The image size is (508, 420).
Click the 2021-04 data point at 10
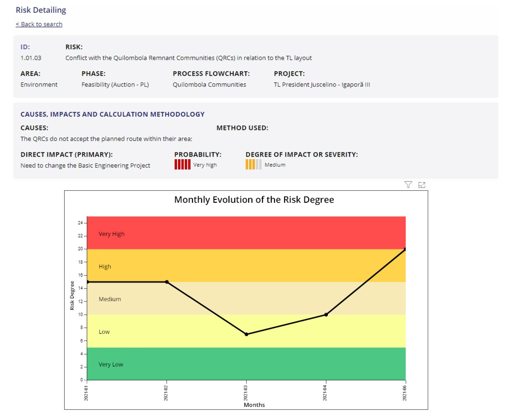(x=326, y=315)
